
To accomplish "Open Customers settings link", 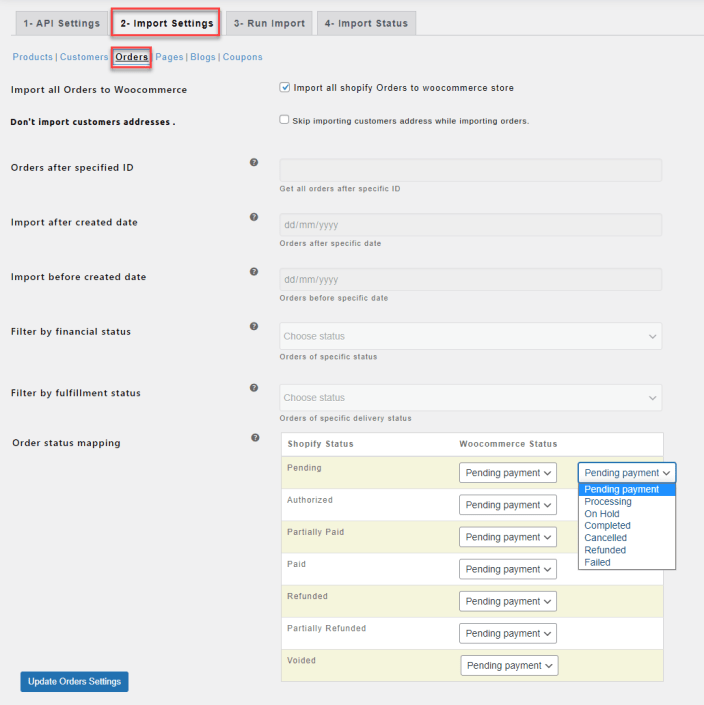I will 84,57.
